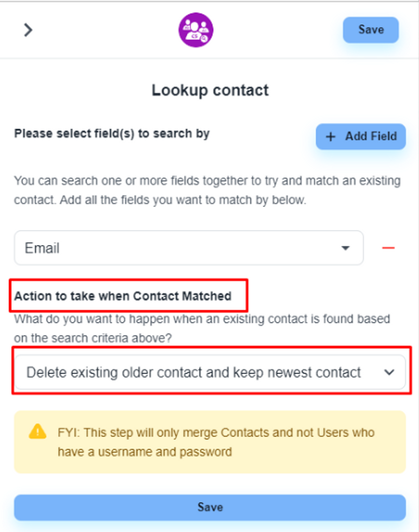Viewport: 419px width, 532px height.
Task: Click the down chevron of matched-action dropdown
Action: coord(389,373)
